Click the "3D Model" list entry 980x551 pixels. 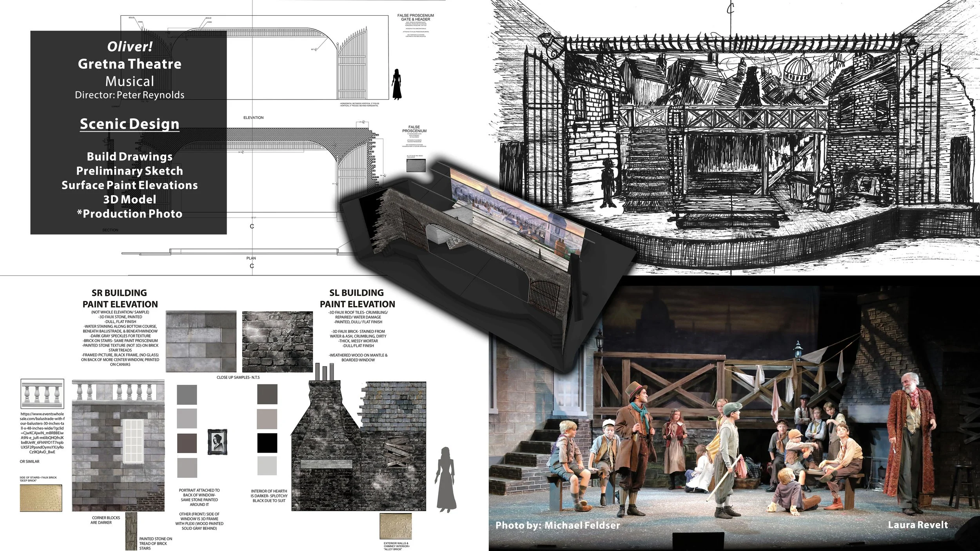[x=129, y=199]
